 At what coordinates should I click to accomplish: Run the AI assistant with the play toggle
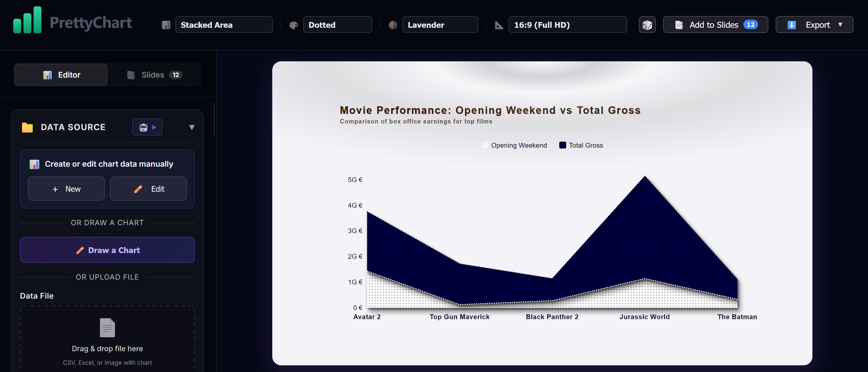point(155,127)
